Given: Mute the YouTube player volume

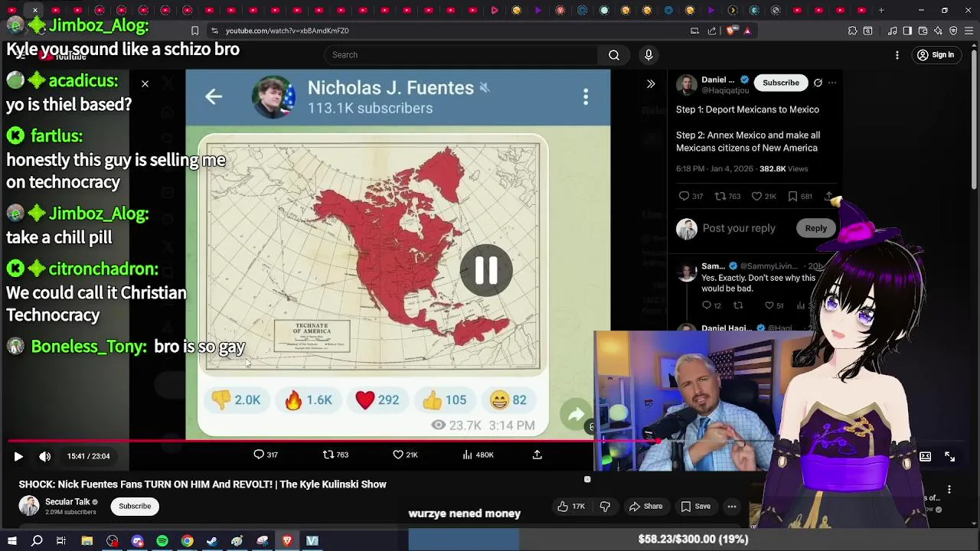Looking at the screenshot, I should pyautogui.click(x=45, y=456).
